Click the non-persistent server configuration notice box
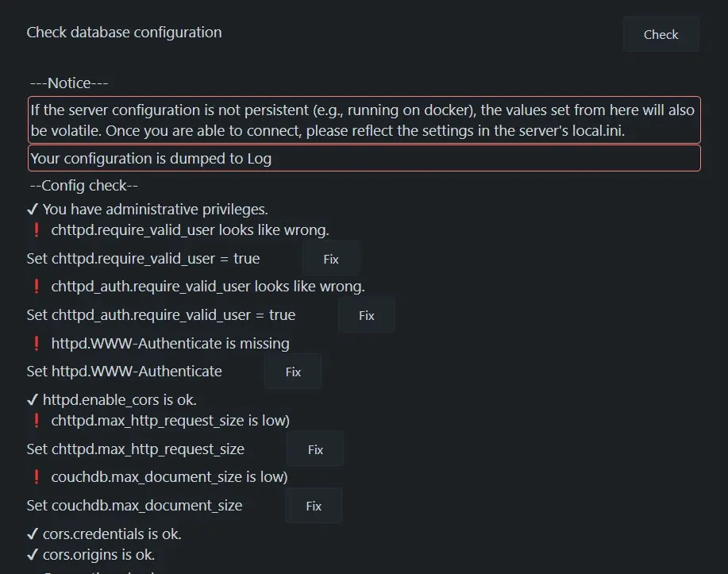The height and width of the screenshot is (574, 728). coord(364,120)
